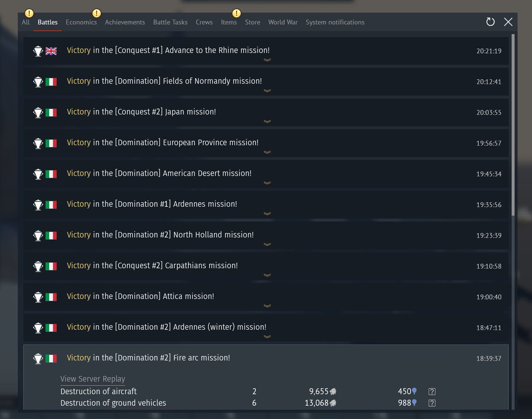Click trophy icon on Fire arc entry
532x419 pixels.
point(38,358)
